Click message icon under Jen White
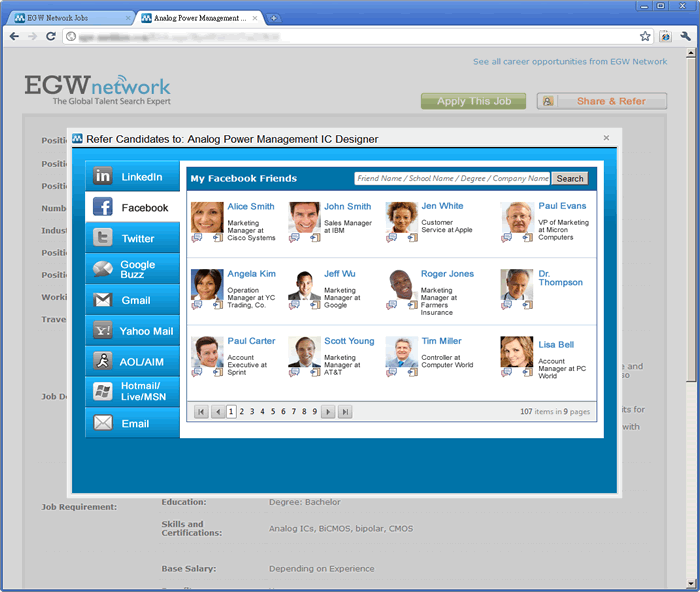 click(391, 238)
